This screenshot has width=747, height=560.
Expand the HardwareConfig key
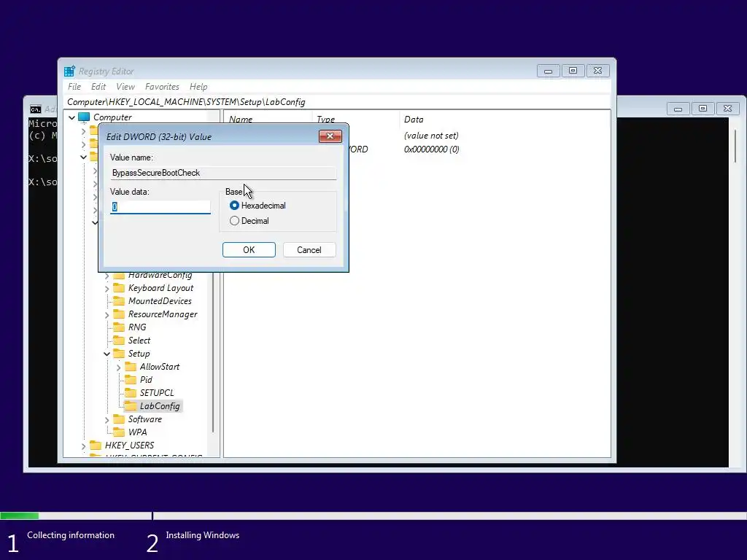(x=107, y=276)
